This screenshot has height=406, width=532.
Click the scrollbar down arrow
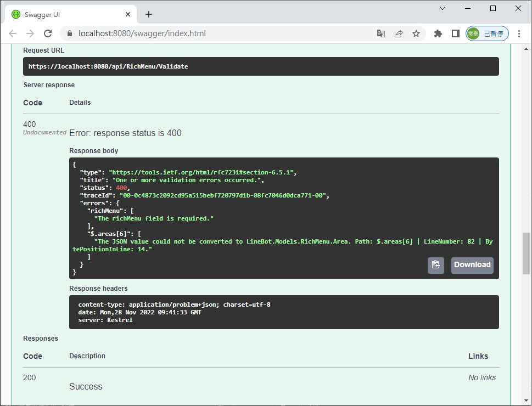tap(526, 401)
